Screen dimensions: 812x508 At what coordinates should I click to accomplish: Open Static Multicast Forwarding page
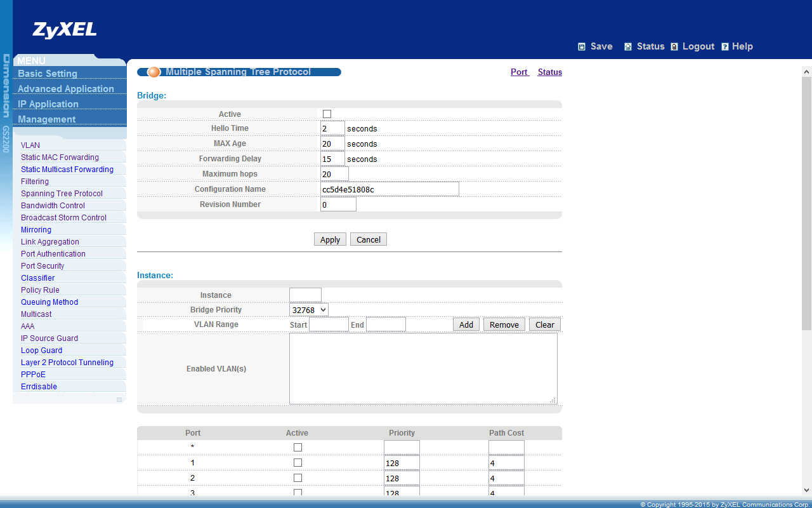coord(67,170)
